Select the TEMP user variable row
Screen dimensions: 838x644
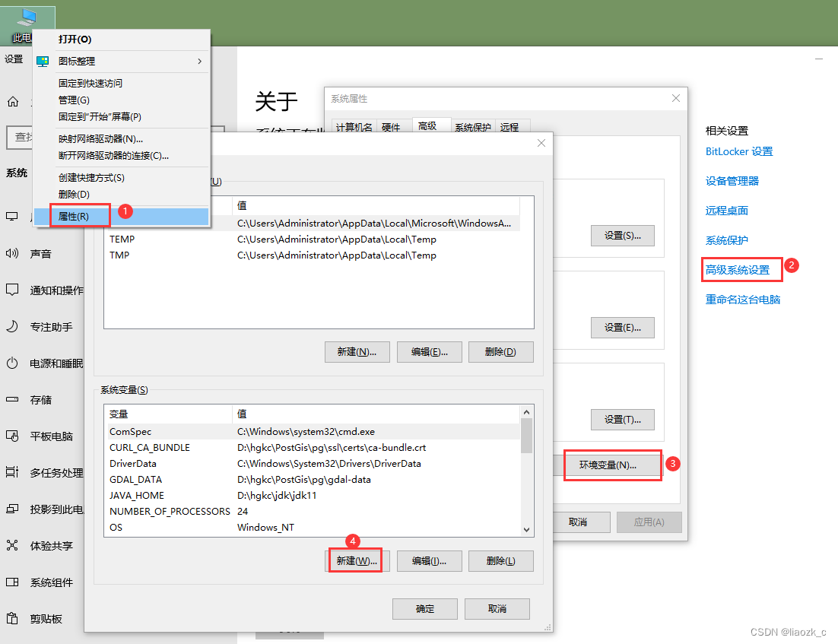313,239
